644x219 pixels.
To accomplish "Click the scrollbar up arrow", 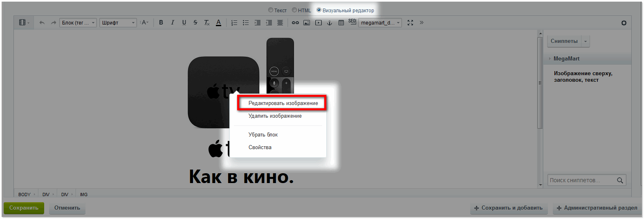I will [540, 34].
